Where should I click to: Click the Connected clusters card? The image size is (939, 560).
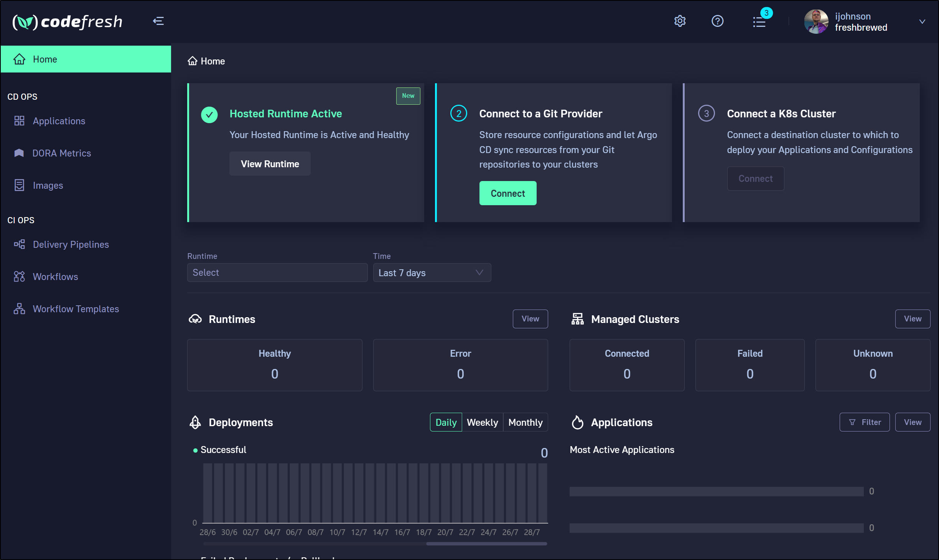[627, 365]
